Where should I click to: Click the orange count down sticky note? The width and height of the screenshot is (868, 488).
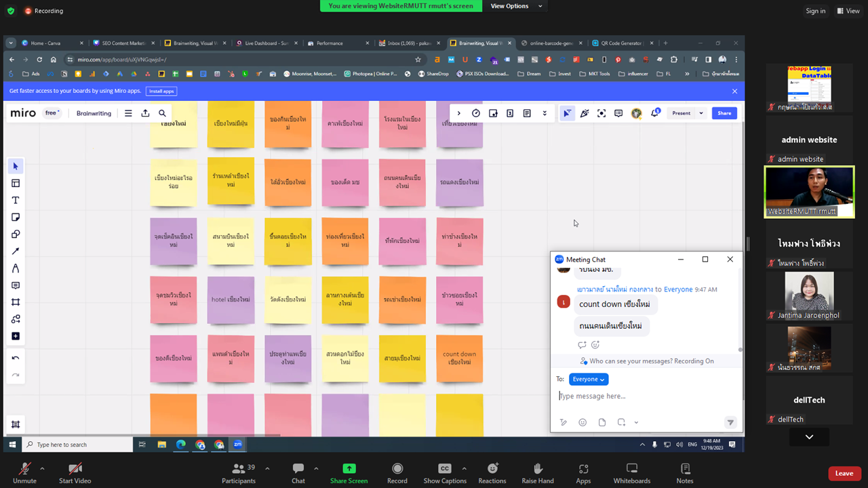tap(460, 358)
